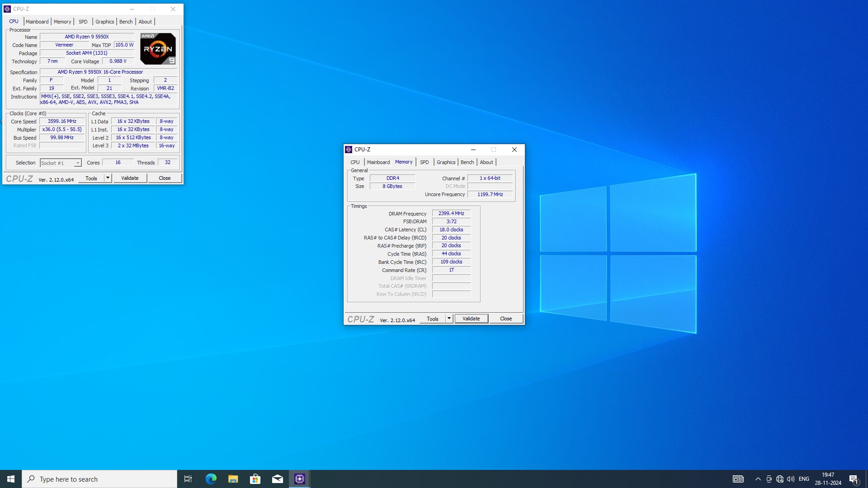
Task: Click CPU-Z app icon in CPU window title bar
Action: click(7, 9)
